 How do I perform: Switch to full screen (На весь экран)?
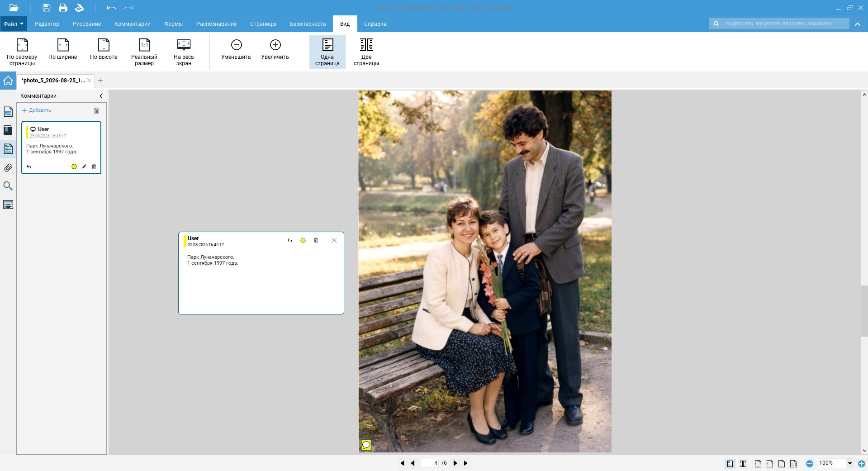184,52
